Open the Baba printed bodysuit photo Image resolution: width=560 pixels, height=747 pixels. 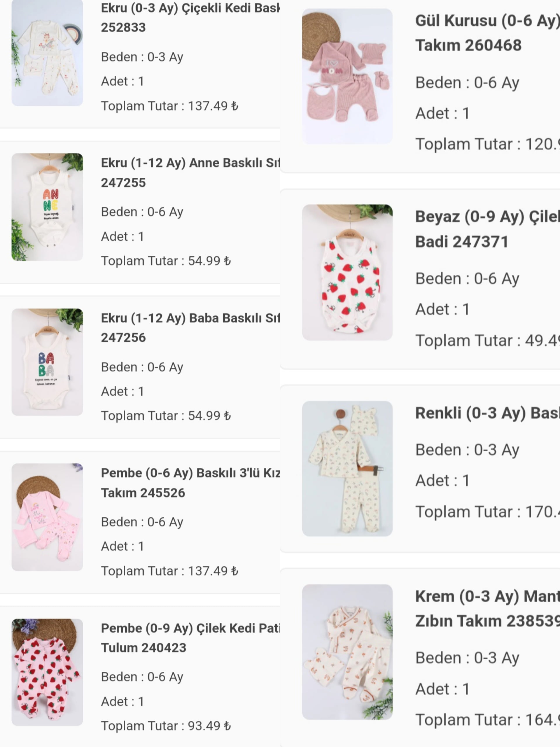click(x=47, y=362)
